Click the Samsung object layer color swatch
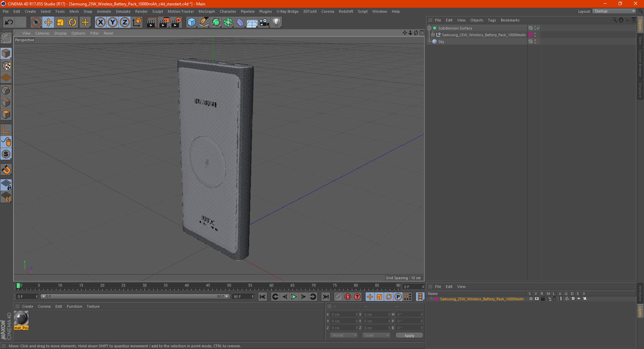Viewport: 644px width, 349px height. pos(531,35)
